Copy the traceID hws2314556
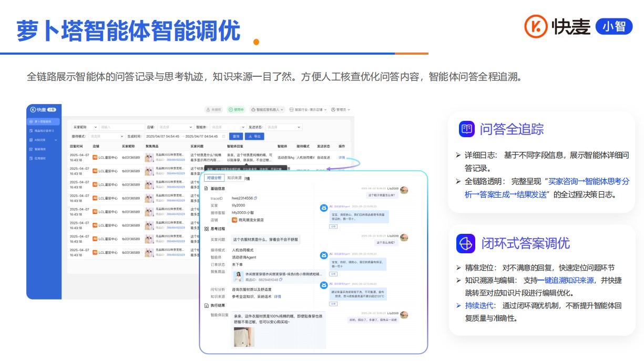This screenshot has width=644, height=361. 255,198
